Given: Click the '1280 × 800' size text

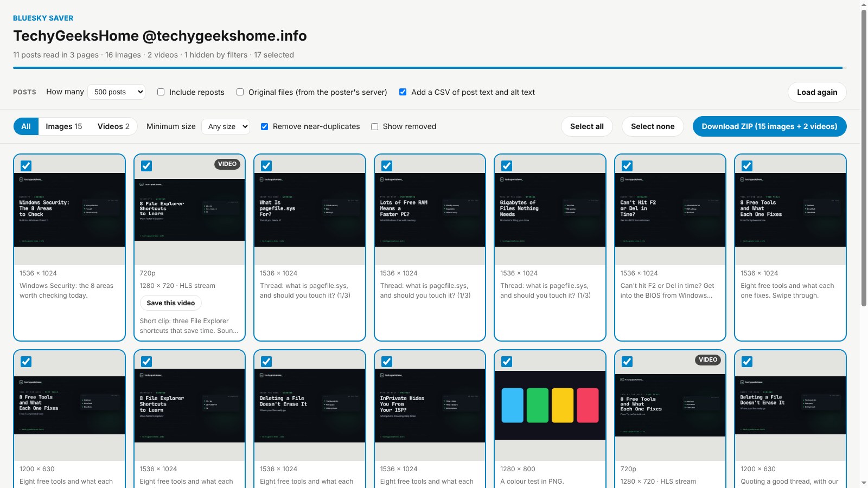Looking at the screenshot, I should click(518, 469).
